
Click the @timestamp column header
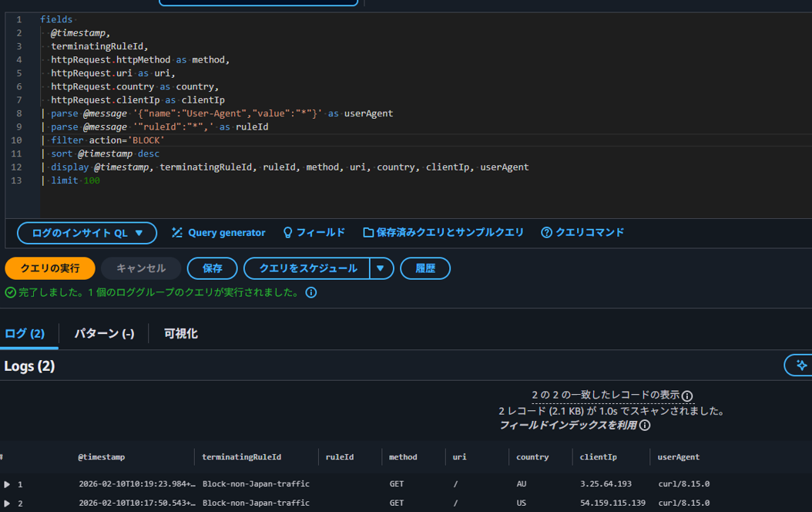click(101, 457)
